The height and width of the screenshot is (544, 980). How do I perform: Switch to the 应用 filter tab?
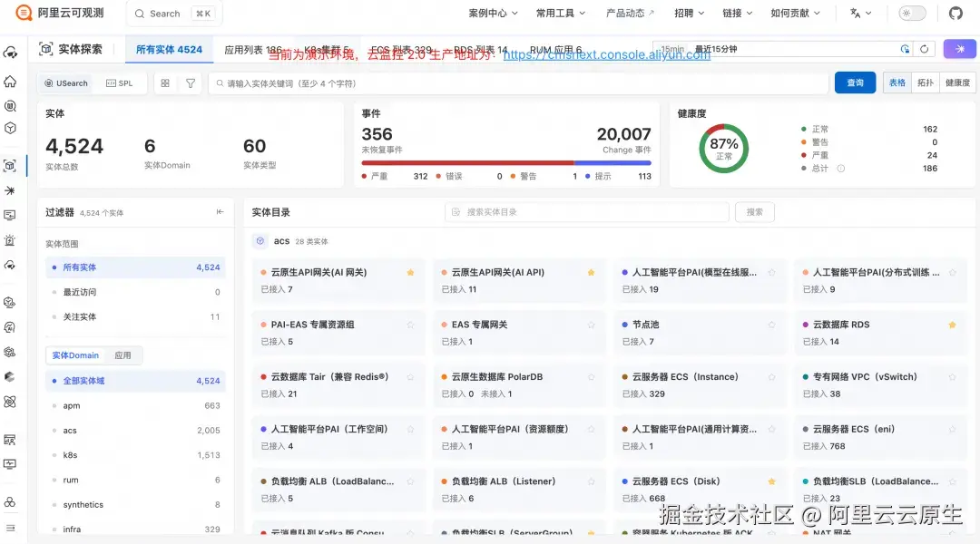[122, 355]
